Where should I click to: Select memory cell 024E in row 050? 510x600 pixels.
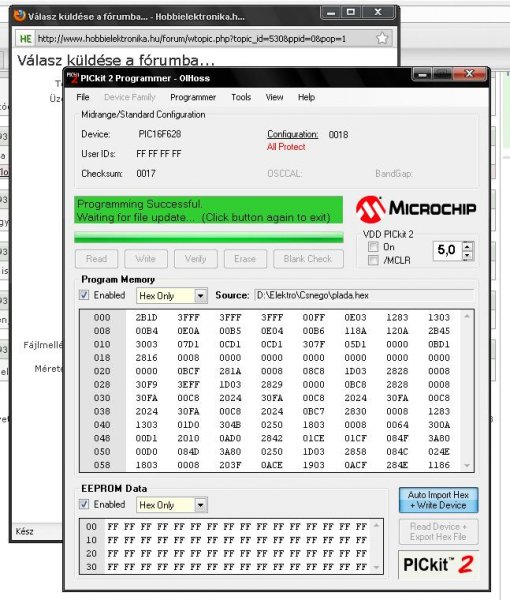439,452
